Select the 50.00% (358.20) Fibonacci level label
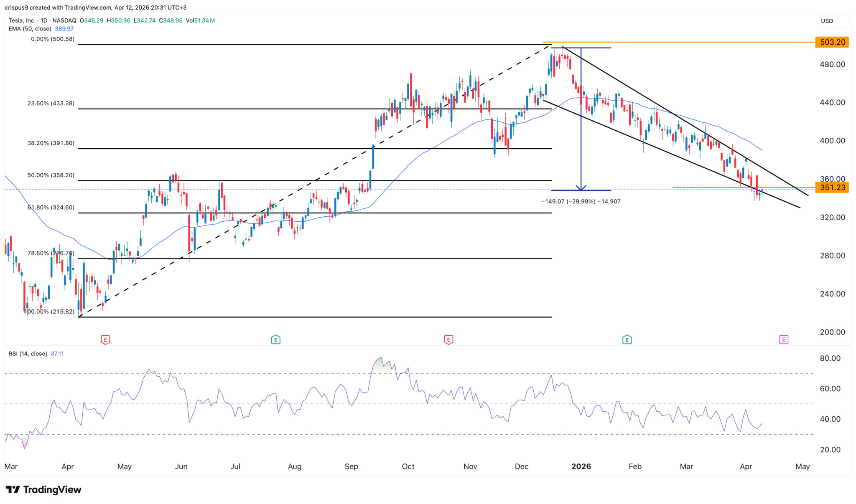Viewport: 856px width, 504px height. coord(51,175)
